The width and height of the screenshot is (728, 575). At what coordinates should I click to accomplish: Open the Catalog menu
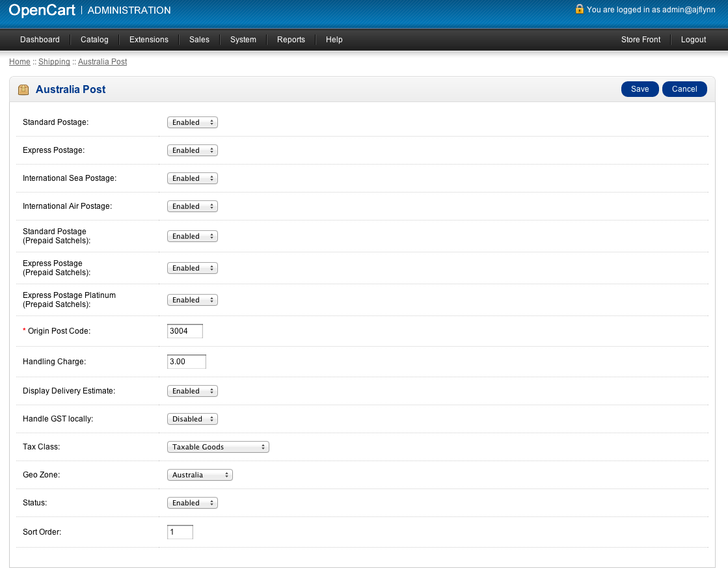pos(94,40)
